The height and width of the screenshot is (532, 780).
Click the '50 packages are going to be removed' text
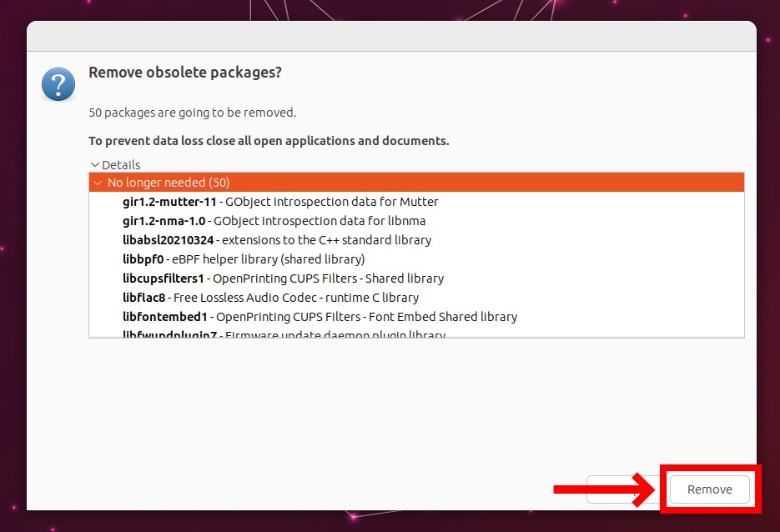[x=193, y=113]
